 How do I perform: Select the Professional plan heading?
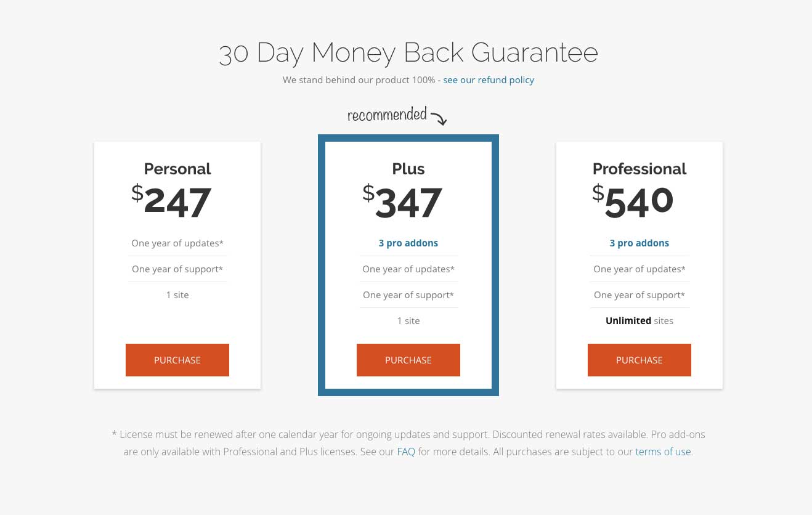[639, 169]
